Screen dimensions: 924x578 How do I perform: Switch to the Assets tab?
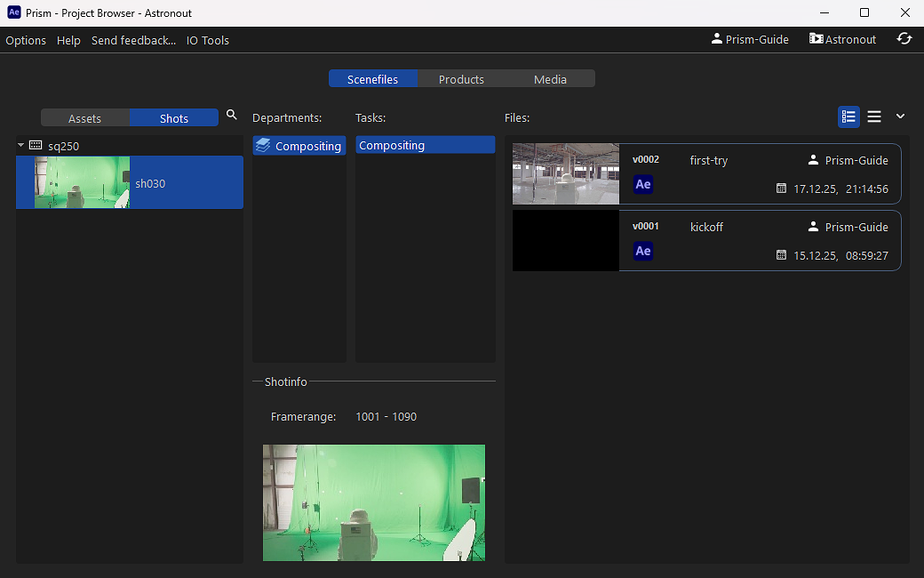(84, 117)
